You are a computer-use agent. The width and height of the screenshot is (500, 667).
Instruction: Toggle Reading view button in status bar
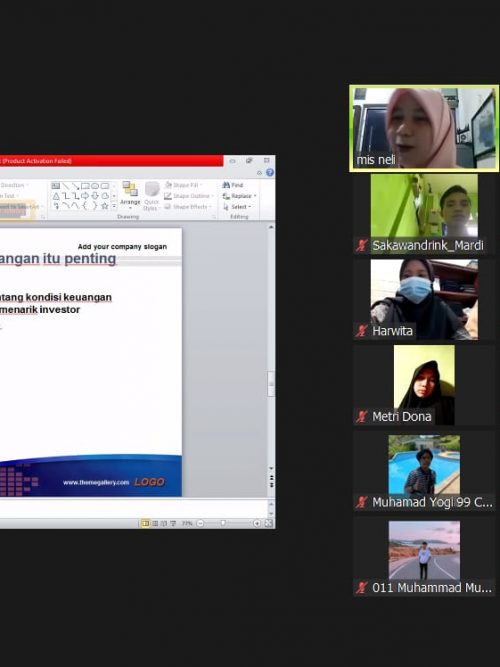(164, 523)
